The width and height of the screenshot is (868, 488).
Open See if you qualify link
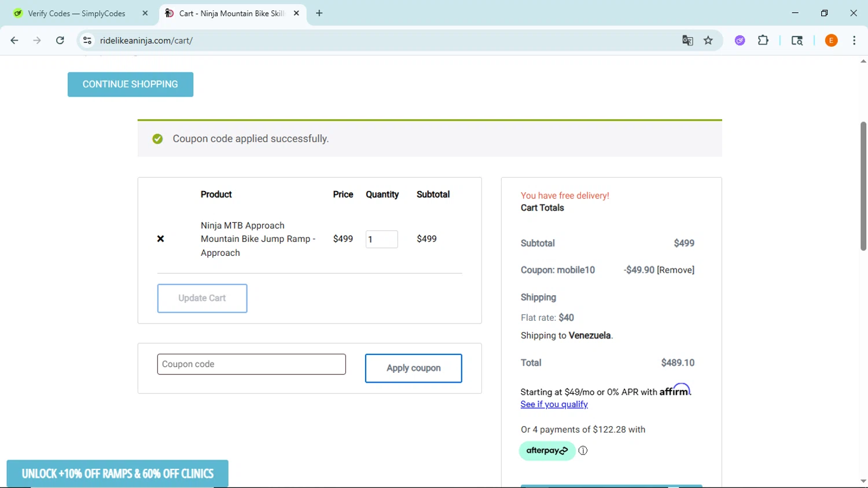(x=554, y=405)
